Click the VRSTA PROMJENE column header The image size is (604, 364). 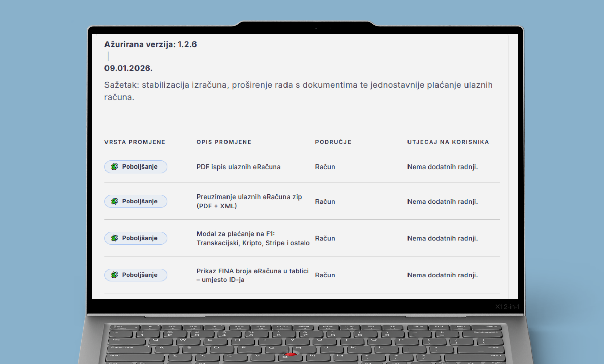tap(134, 142)
